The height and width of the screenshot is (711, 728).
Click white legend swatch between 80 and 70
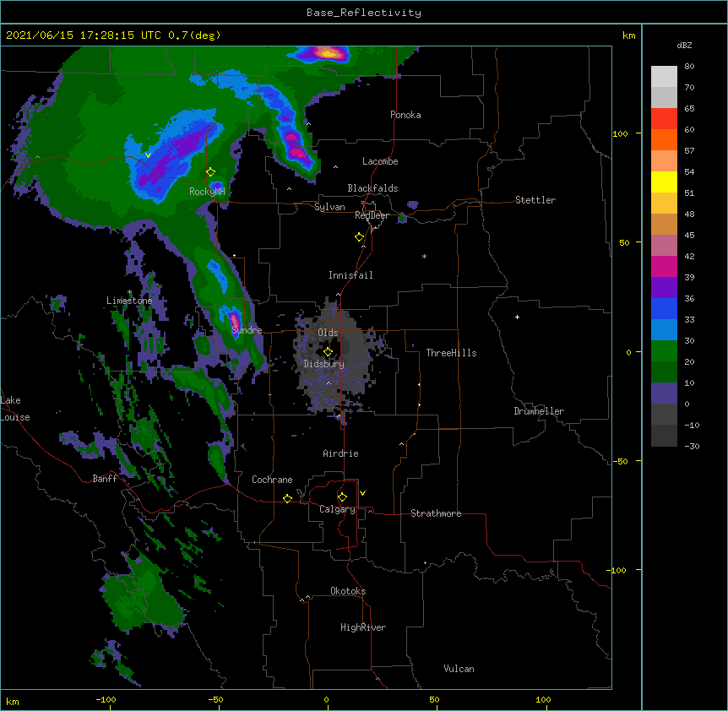pyautogui.click(x=664, y=77)
